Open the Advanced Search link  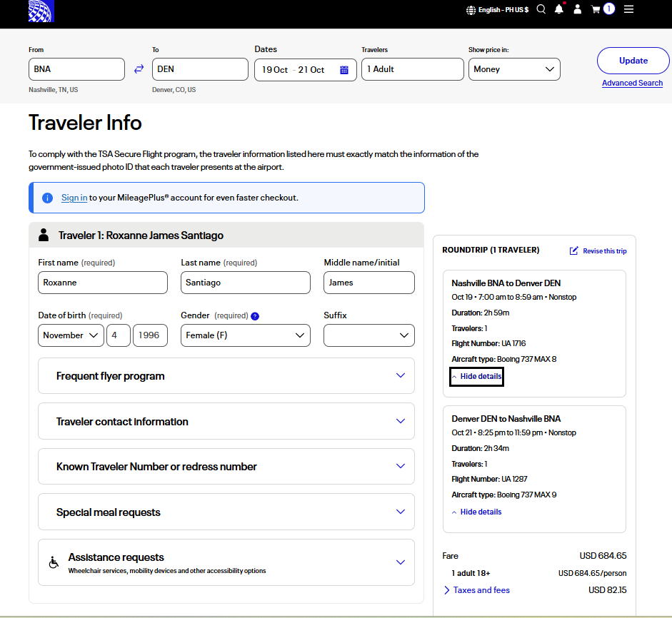[632, 83]
